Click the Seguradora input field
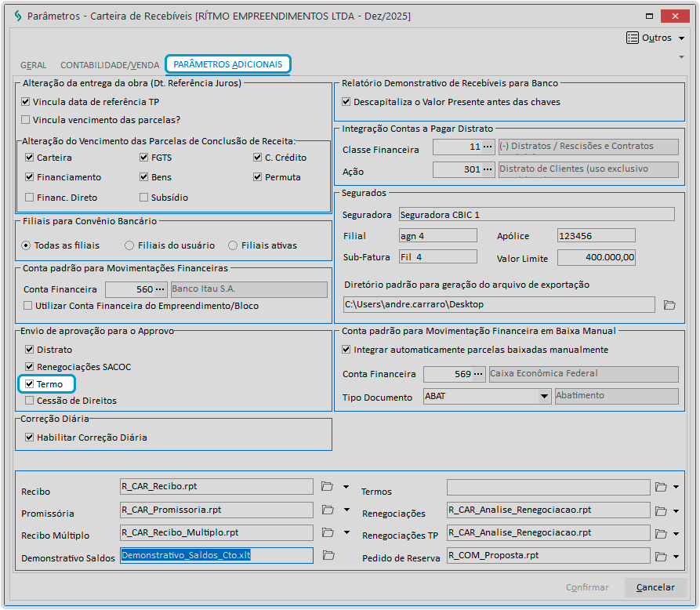Image resolution: width=700 pixels, height=610 pixels. [537, 214]
